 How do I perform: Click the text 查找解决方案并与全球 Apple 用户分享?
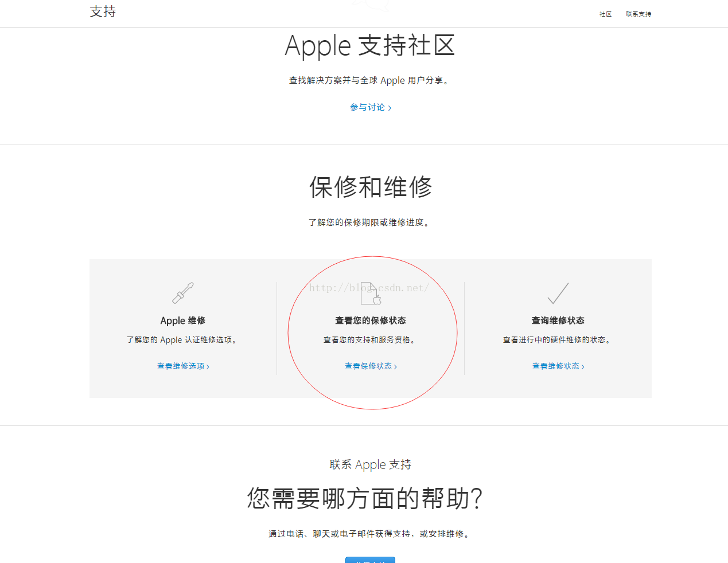pos(370,80)
